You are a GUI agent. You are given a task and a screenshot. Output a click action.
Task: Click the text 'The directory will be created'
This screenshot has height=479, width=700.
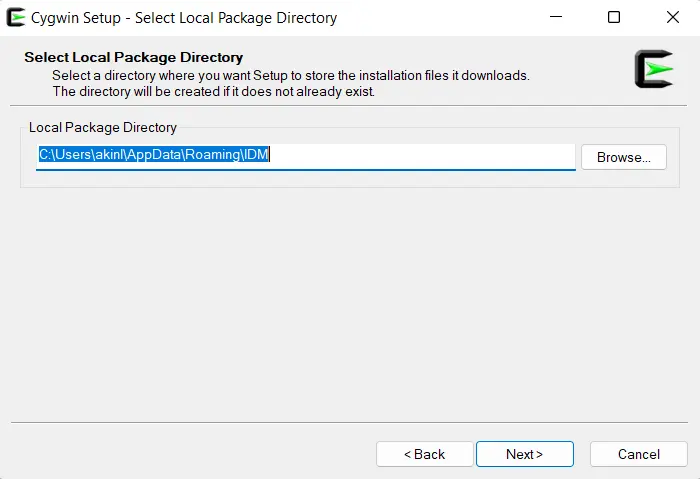click(137, 92)
